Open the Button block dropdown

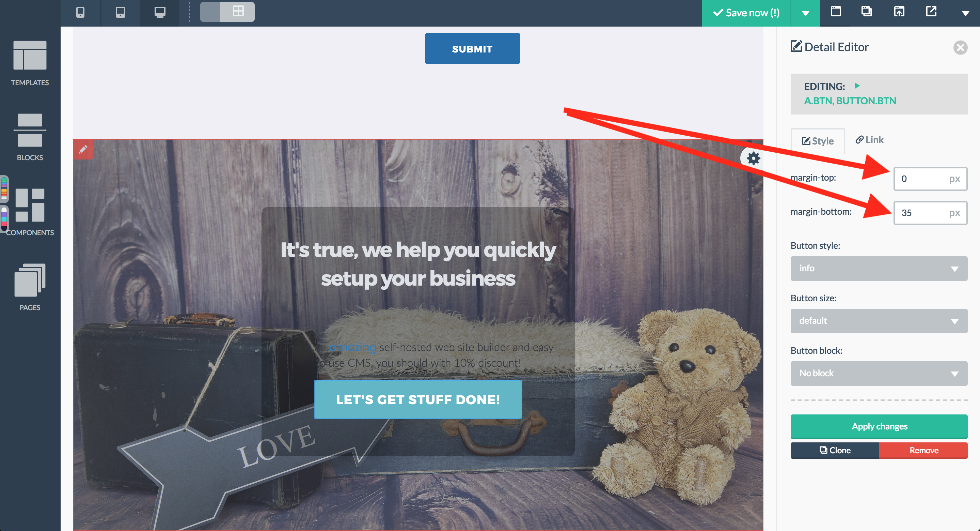[x=879, y=374]
